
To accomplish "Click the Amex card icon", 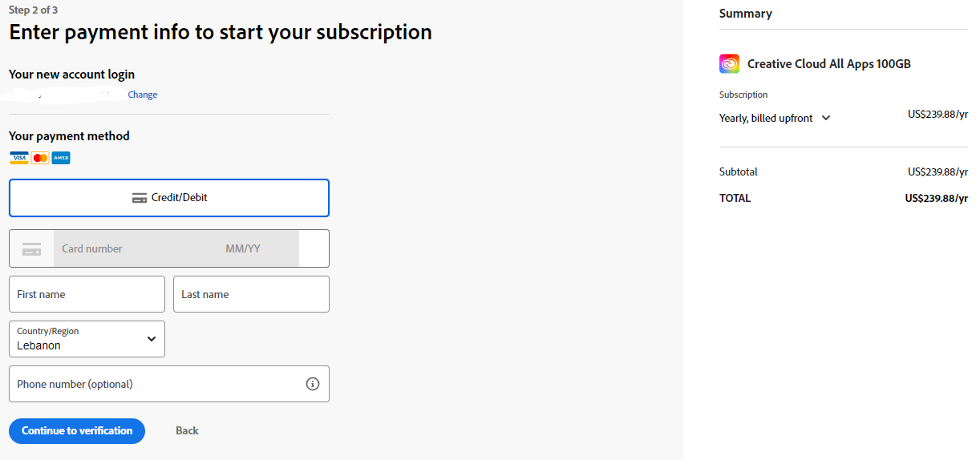I will [x=61, y=158].
